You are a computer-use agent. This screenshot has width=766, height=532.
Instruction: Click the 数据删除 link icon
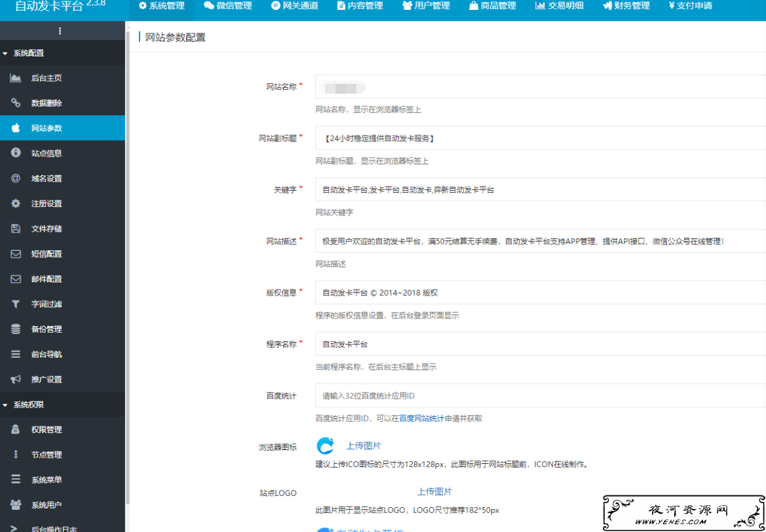[16, 103]
